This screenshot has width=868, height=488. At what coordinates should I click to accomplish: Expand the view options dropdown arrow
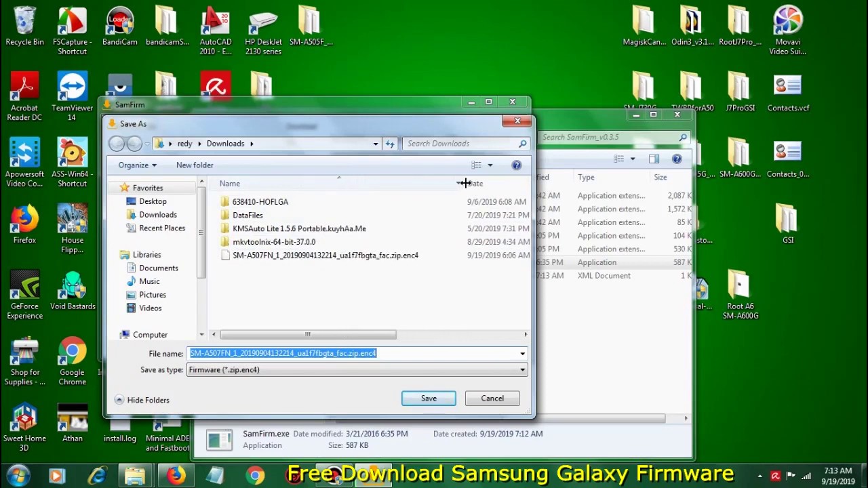(490, 165)
